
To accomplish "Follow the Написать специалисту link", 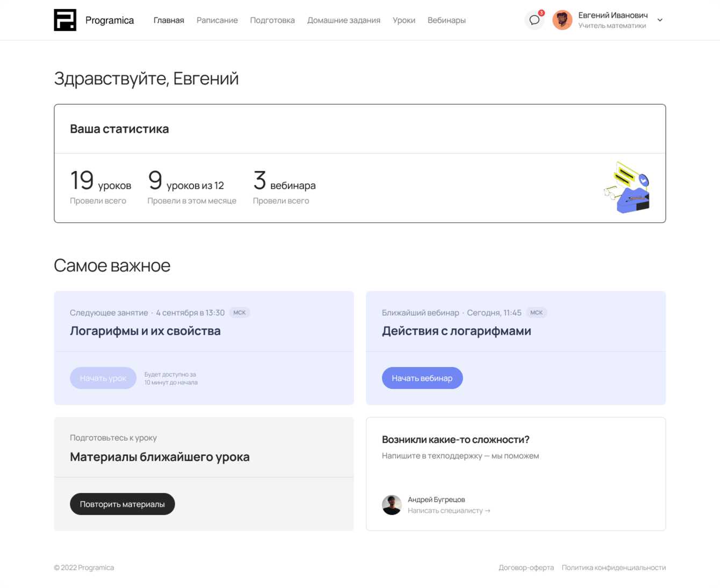I will pyautogui.click(x=449, y=511).
